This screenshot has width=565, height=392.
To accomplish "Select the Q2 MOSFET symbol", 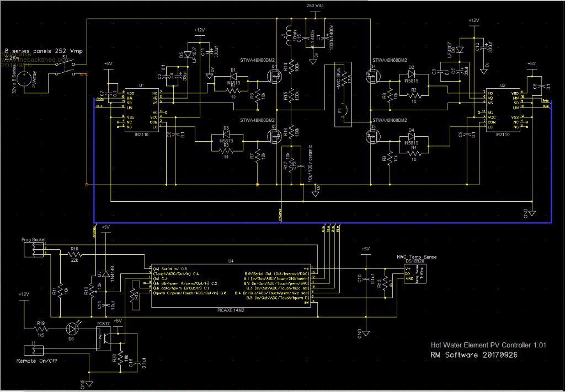I will pyautogui.click(x=274, y=134).
